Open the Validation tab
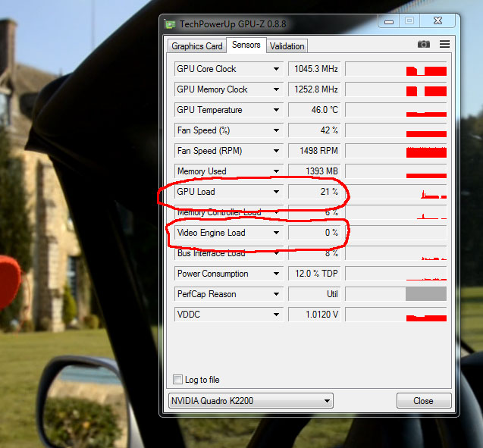The image size is (483, 448). [287, 46]
